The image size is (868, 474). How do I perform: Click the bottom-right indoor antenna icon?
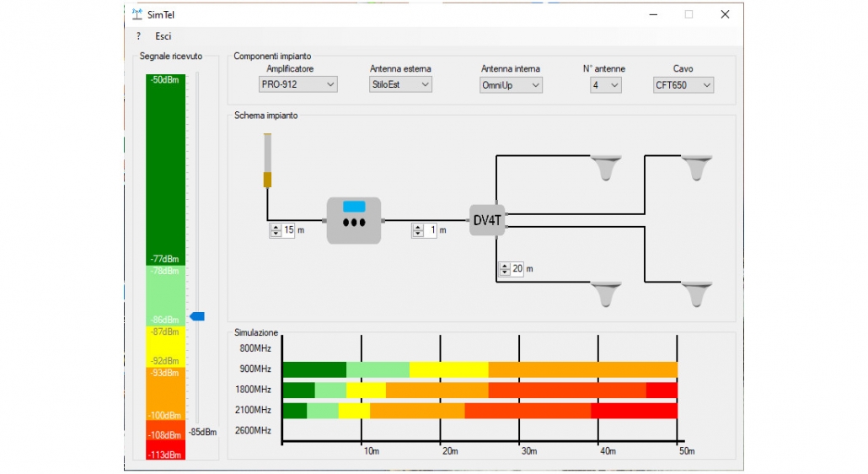(x=696, y=294)
